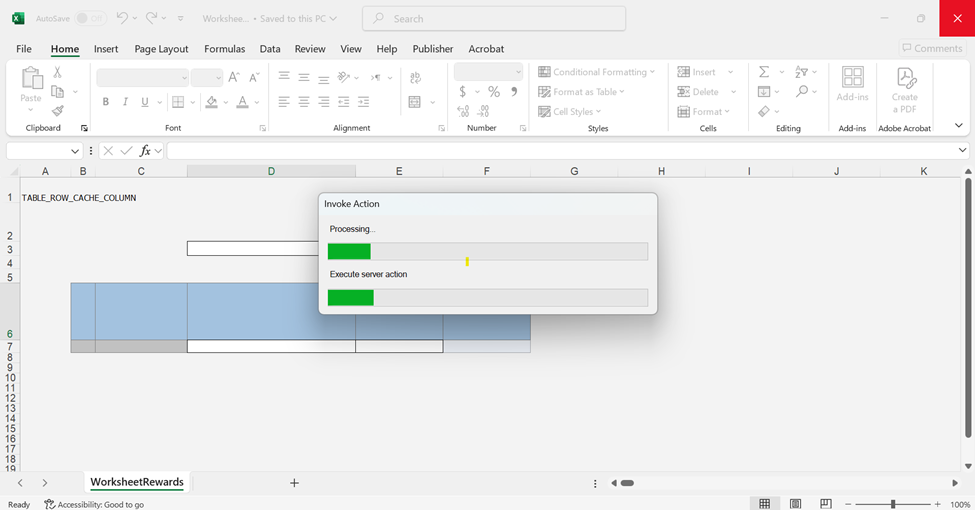Click the new sheet plus button
975x510 pixels.
tap(294, 483)
